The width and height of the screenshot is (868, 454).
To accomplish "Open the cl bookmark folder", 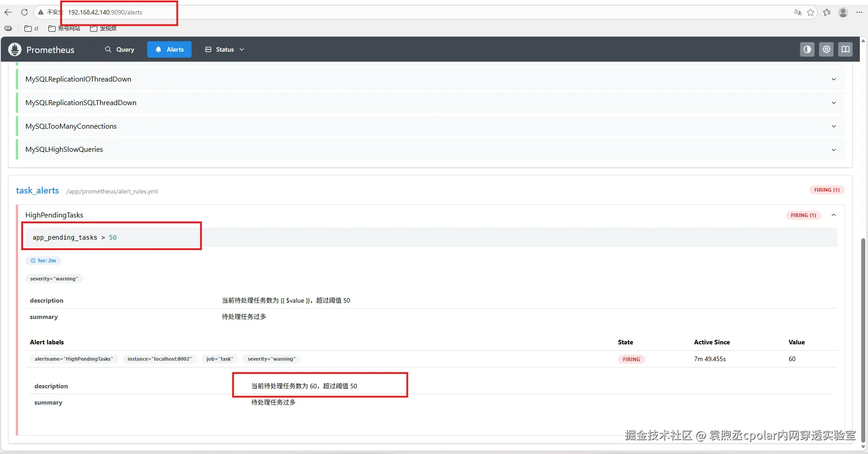I will [x=31, y=29].
